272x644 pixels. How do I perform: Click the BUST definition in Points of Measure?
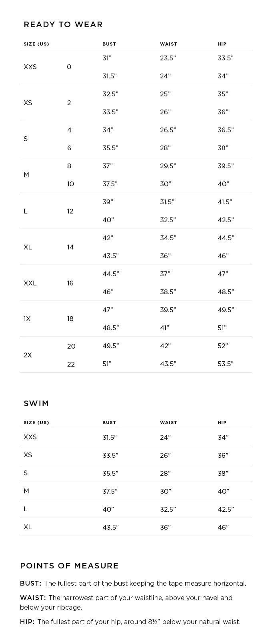[133, 584]
